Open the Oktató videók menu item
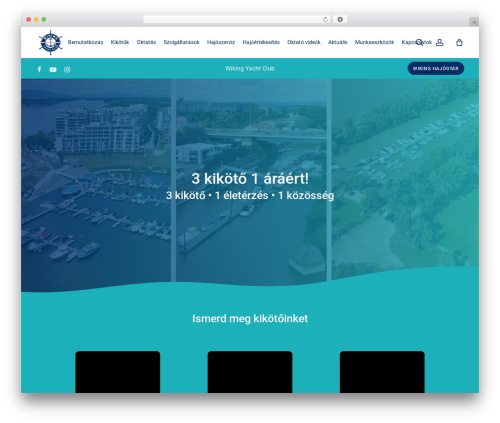Viewport: 500px width, 423px height. pyautogui.click(x=304, y=42)
